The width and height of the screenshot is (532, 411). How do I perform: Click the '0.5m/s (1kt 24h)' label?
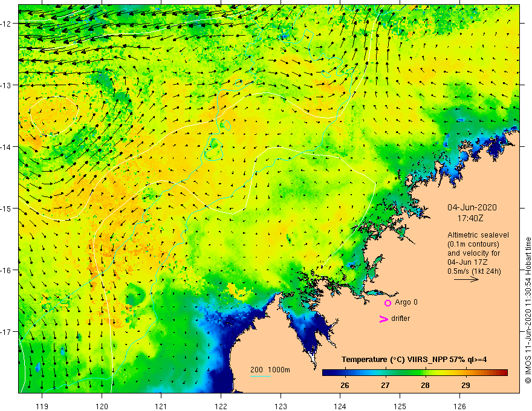(x=475, y=271)
